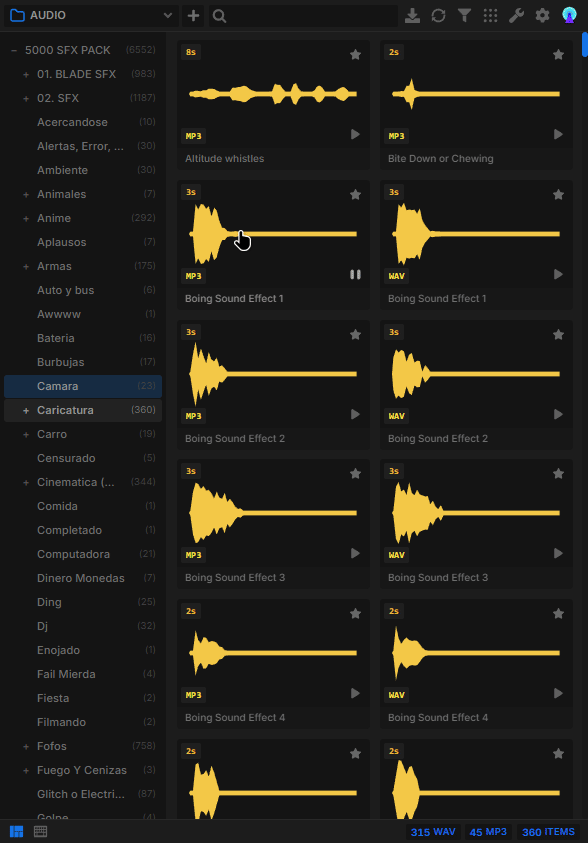Open the wrench tools icon

[517, 16]
